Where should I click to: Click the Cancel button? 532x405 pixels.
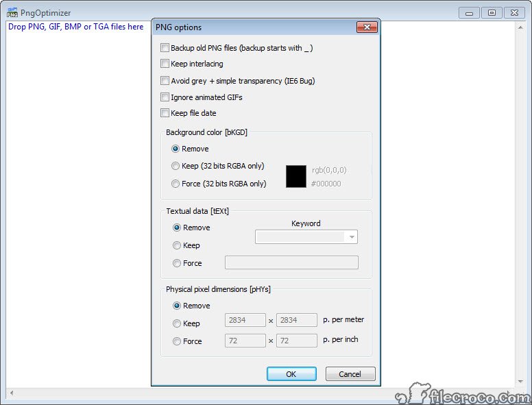pos(350,373)
